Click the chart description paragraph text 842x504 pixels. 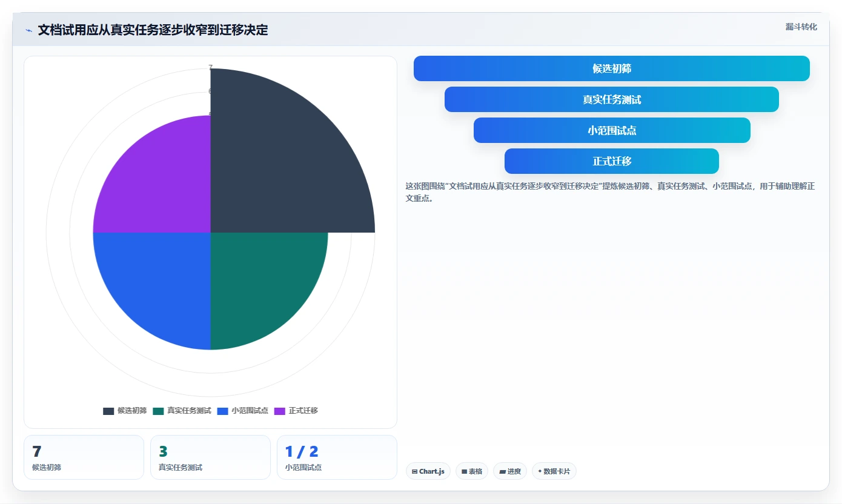coord(611,192)
